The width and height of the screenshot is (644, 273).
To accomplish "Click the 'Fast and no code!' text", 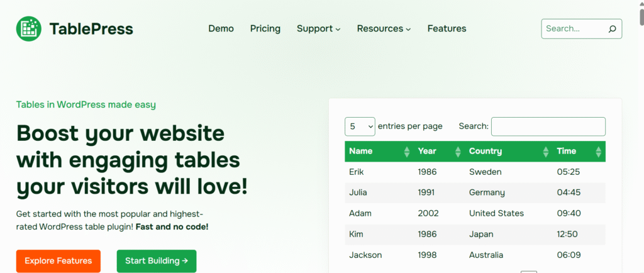I will coord(172,226).
